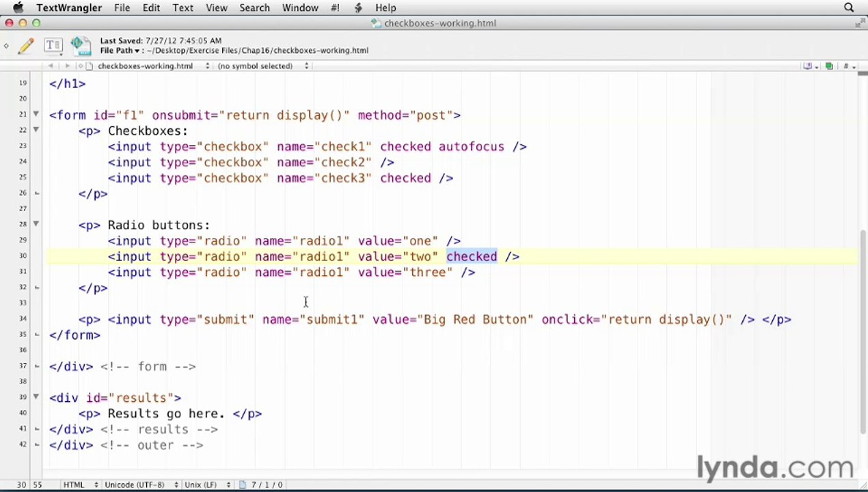Click the id "results" attribute on line 39
Image resolution: width=868 pixels, height=492 pixels.
(x=133, y=398)
